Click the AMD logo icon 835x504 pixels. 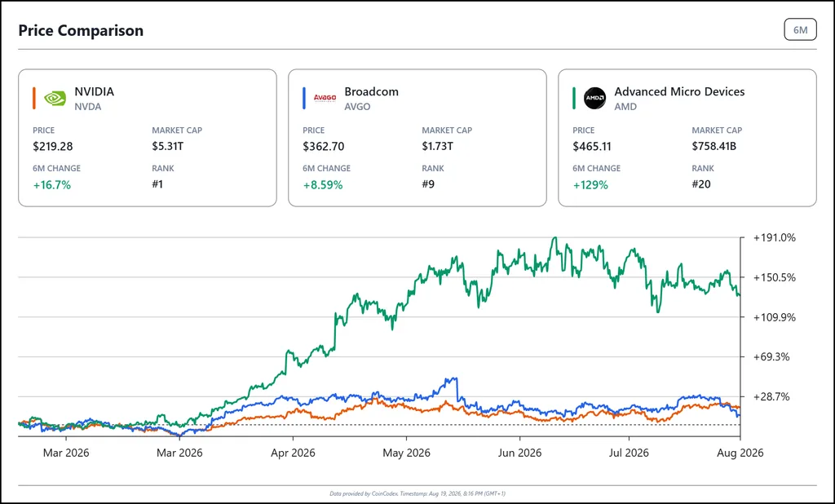594,98
